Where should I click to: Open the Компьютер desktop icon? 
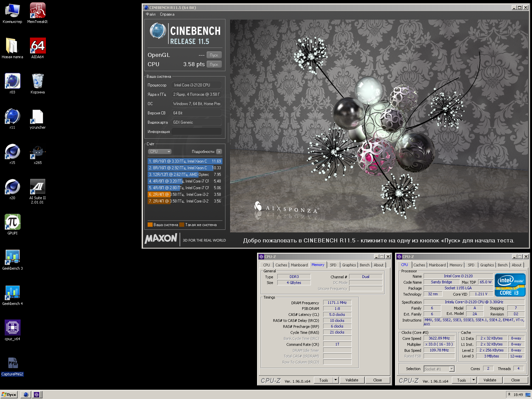pos(12,13)
